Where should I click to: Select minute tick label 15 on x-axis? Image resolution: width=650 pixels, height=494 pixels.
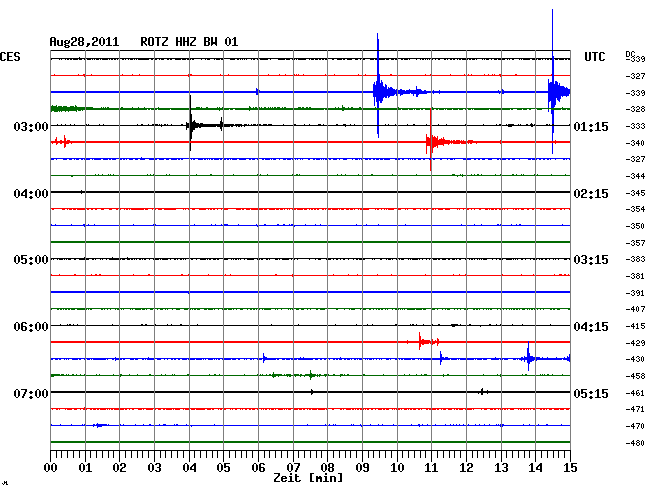[x=570, y=467]
